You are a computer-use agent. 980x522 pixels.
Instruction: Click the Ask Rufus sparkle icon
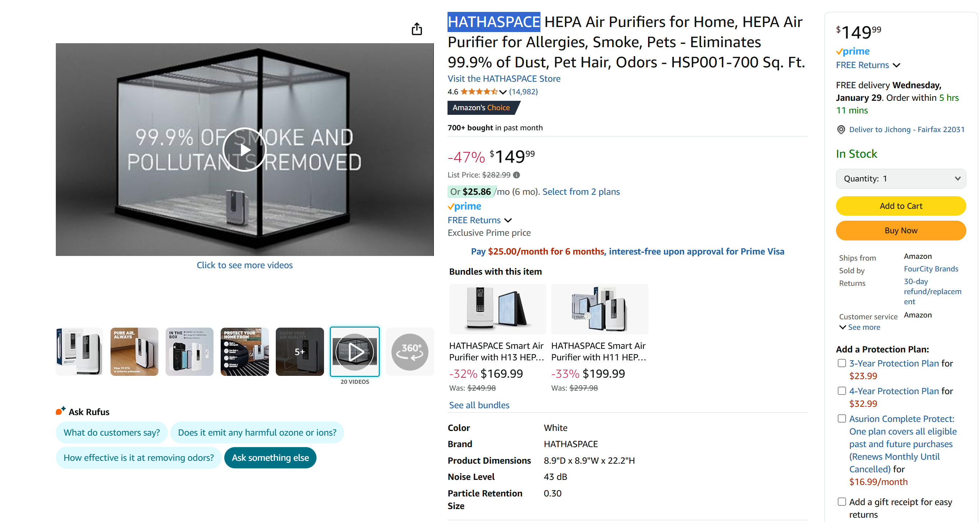click(x=60, y=411)
